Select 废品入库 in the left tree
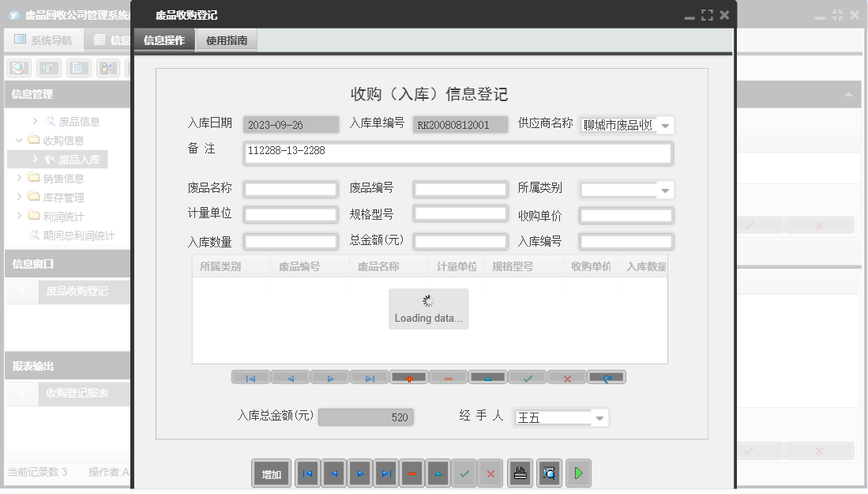The height and width of the screenshot is (494, 868). pyautogui.click(x=81, y=158)
